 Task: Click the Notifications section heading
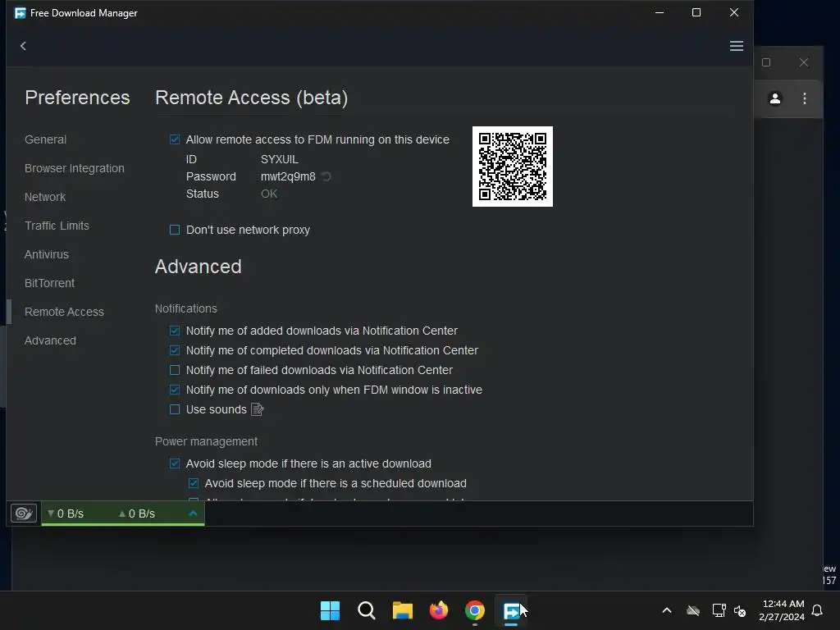point(186,308)
